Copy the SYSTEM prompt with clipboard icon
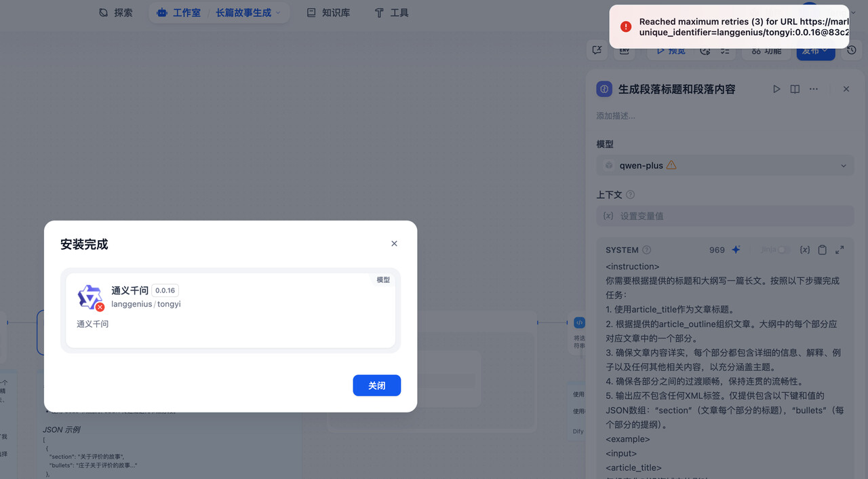This screenshot has height=479, width=868. pyautogui.click(x=822, y=250)
